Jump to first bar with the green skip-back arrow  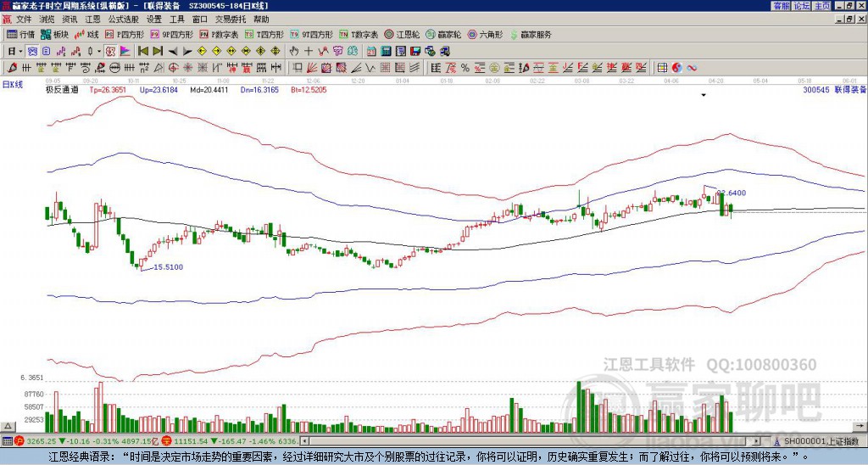point(142,51)
